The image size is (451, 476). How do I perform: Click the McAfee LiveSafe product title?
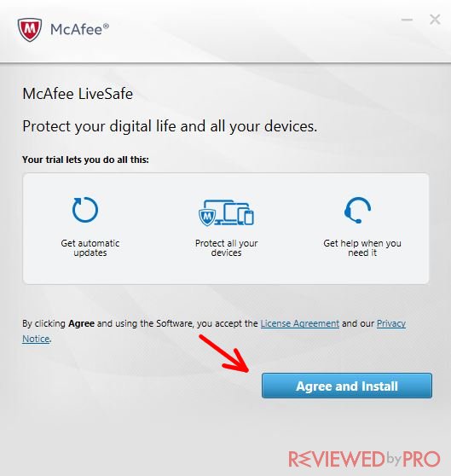[78, 94]
